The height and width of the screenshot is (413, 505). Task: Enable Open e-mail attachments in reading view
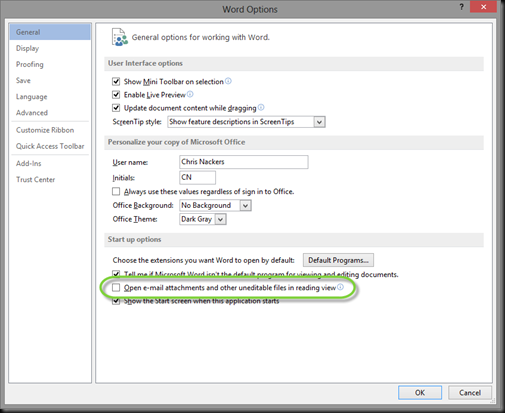coord(116,287)
